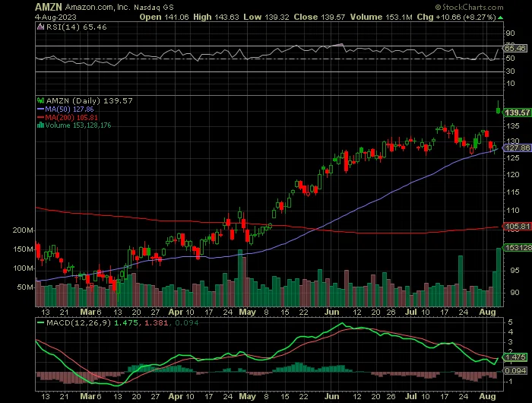Click the Low 139.32 value
Viewport: 532px width, 403px height.
coord(266,17)
